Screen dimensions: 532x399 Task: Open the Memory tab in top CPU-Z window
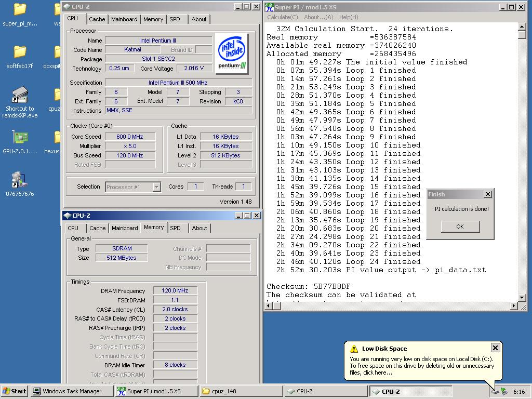pyautogui.click(x=153, y=19)
